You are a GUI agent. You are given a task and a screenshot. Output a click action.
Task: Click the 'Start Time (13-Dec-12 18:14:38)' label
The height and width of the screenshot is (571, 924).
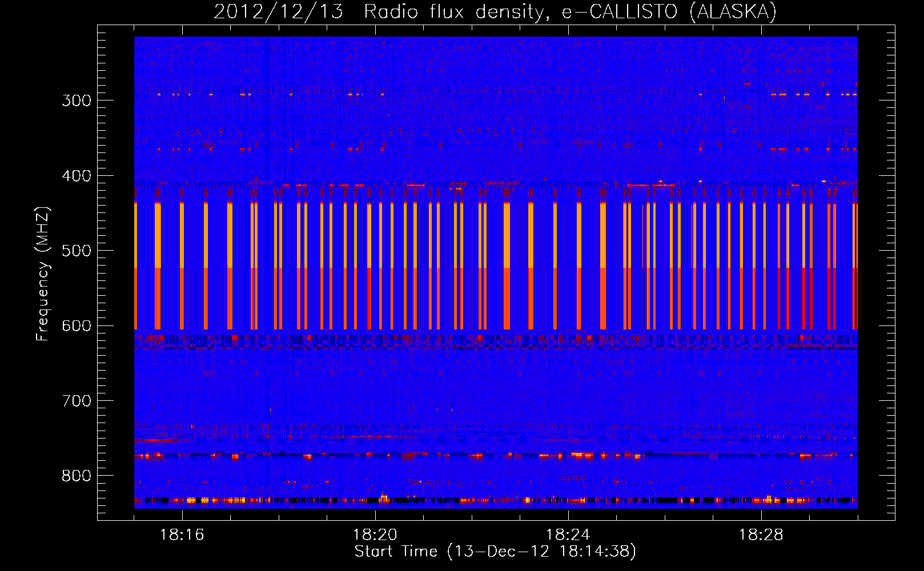coord(495,552)
